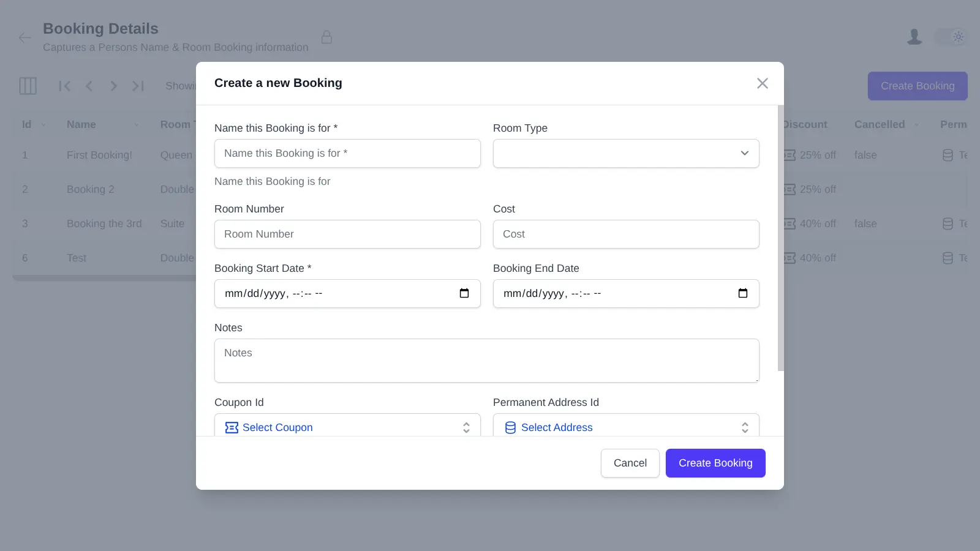Focus the Name this Booking is for field

[347, 153]
